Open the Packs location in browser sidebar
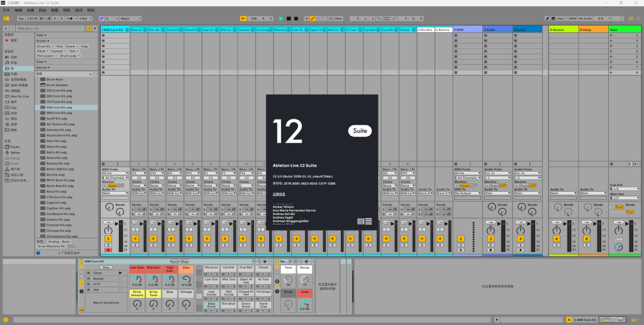Screen dimensions: 644x325 point(14,146)
